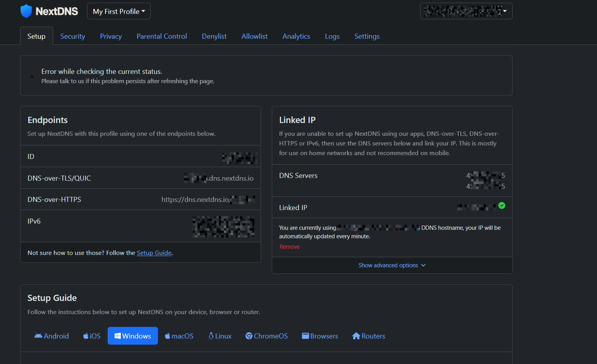The height and width of the screenshot is (364, 597).
Task: Follow the Setup Guide link
Action: (154, 253)
